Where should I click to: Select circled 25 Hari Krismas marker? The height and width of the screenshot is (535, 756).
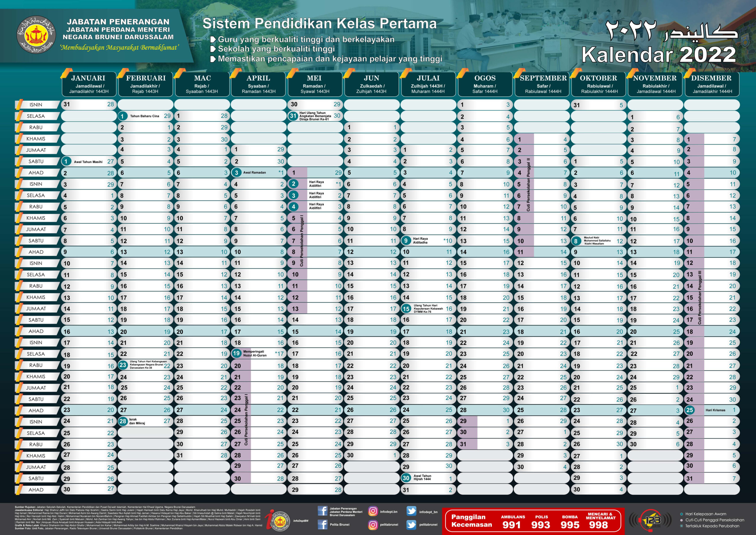point(690,410)
